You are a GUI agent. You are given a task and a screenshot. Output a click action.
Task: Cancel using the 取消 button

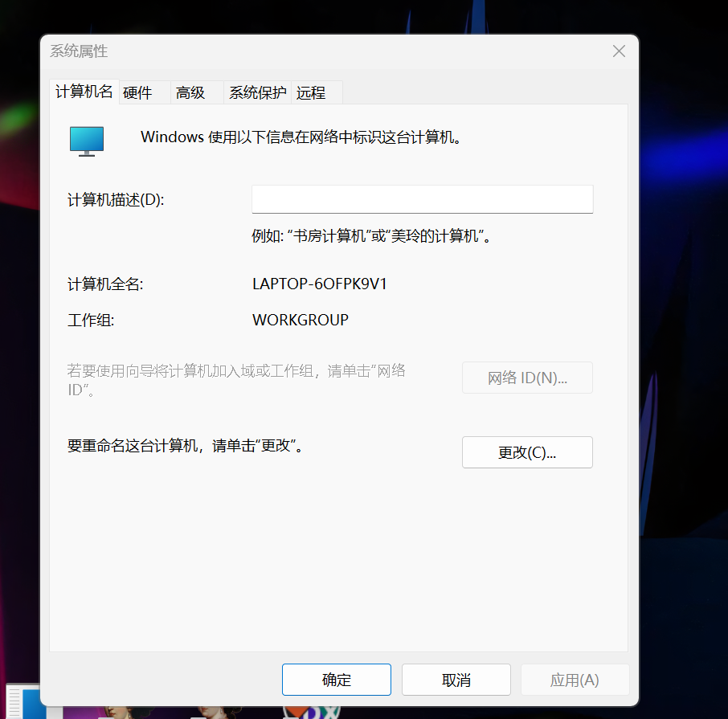point(456,680)
